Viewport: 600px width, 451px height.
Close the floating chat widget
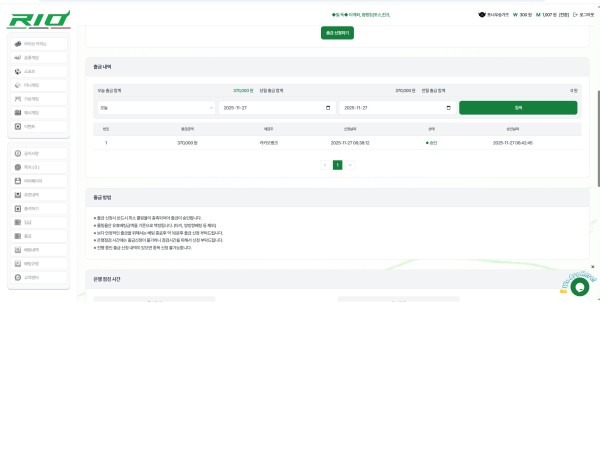coord(592,267)
